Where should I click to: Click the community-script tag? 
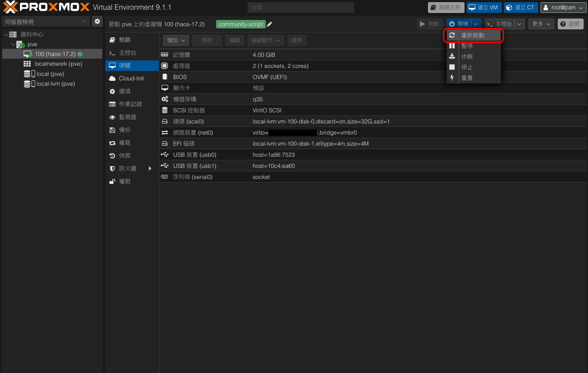point(240,24)
